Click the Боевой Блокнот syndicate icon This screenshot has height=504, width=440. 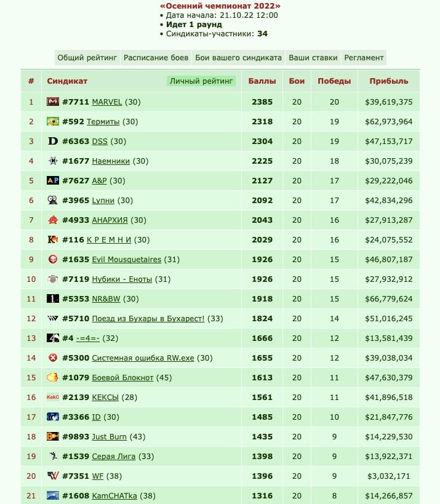click(x=53, y=377)
